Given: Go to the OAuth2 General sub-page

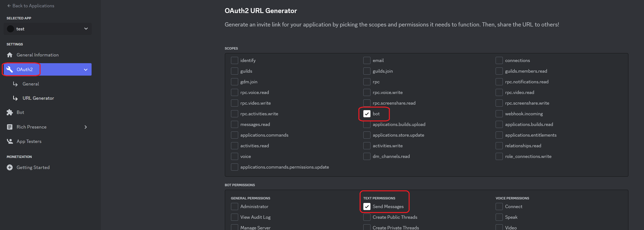Looking at the screenshot, I should pos(31,84).
